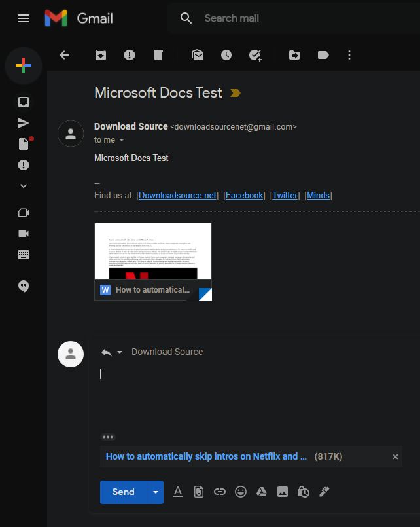This screenshot has height=527, width=420.
Task: Insert signature with pen icon
Action: click(x=324, y=492)
